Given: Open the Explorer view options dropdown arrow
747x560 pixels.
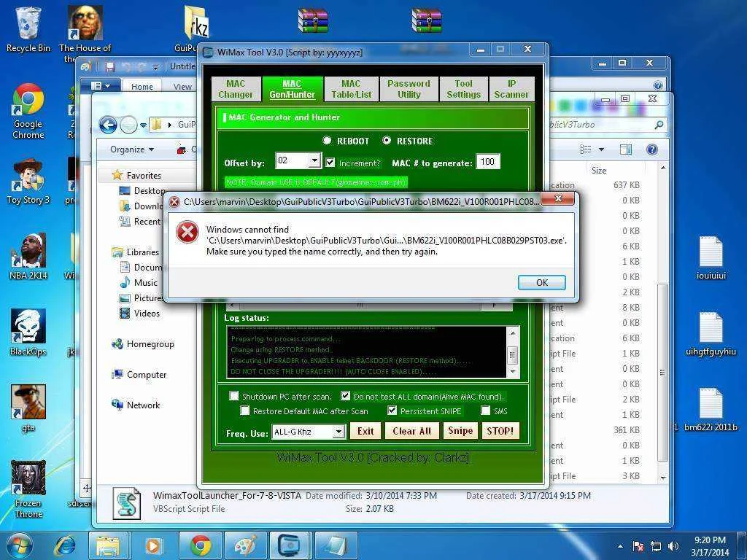Looking at the screenshot, I should click(601, 149).
